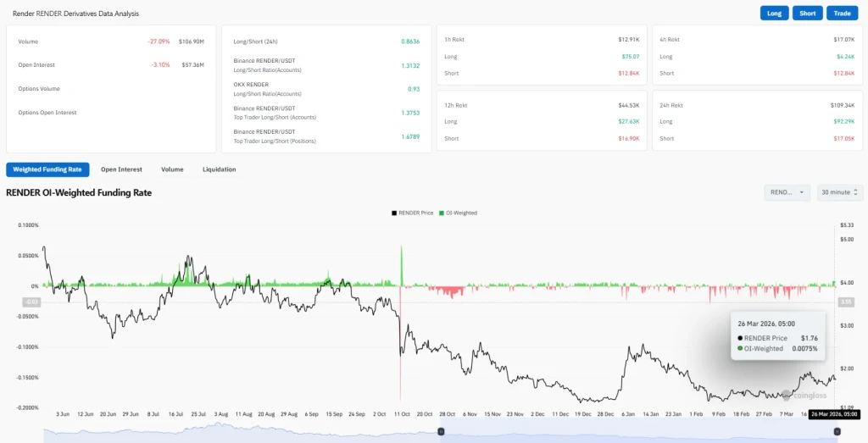Click the 3 Jun date on the x-axis
Image resolution: width=868 pixels, height=443 pixels.
[63, 413]
